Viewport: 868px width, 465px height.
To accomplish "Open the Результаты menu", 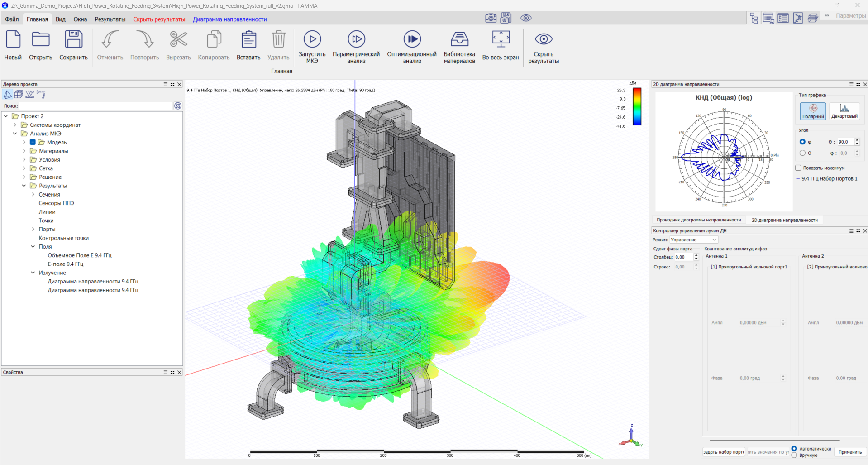I will pyautogui.click(x=110, y=19).
